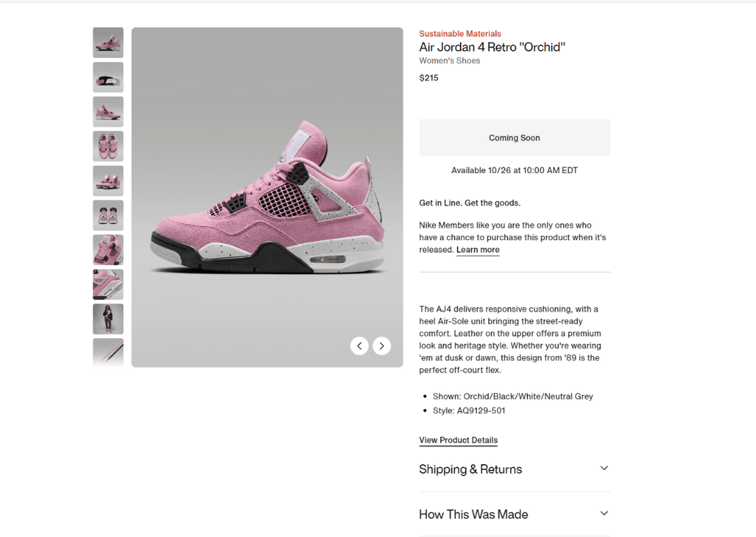The width and height of the screenshot is (756, 537).
Task: Select the sole close-up thumbnail
Action: pyautogui.click(x=107, y=77)
